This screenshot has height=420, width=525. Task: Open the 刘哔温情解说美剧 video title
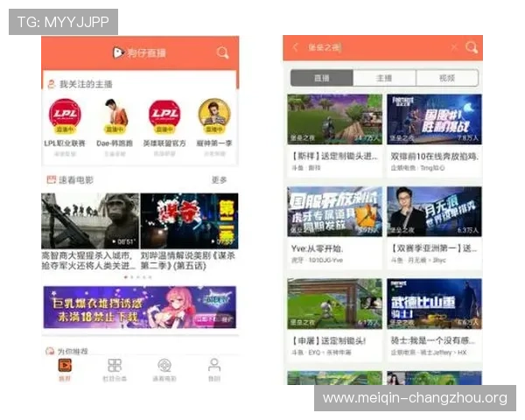pos(188,261)
